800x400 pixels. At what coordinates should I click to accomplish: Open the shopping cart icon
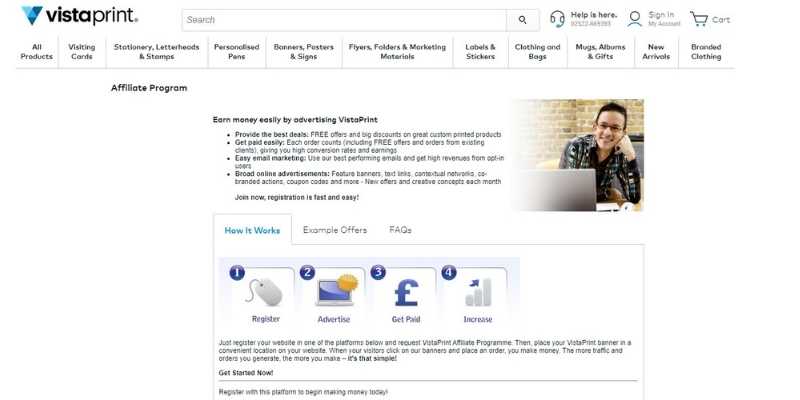click(698, 19)
